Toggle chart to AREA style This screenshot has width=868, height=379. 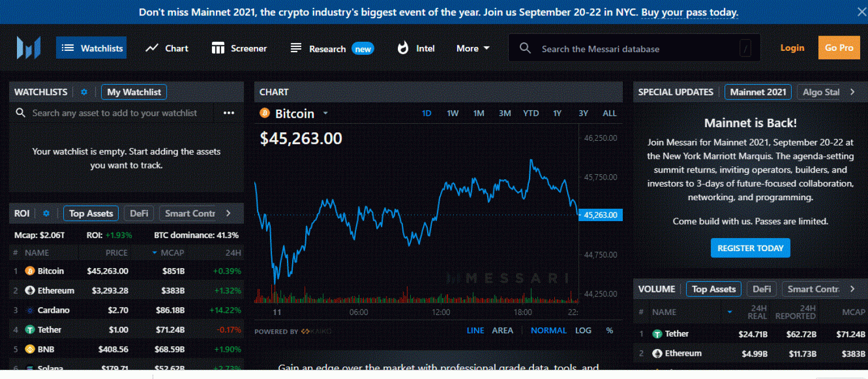tap(502, 330)
